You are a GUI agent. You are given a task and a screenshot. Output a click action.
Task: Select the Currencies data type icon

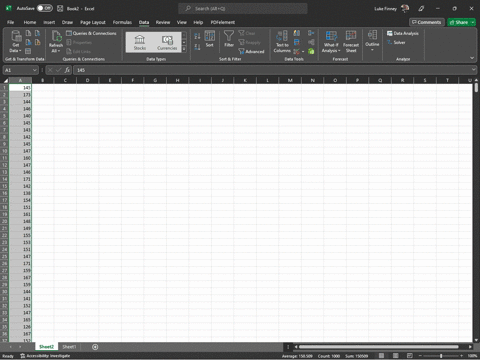click(167, 42)
